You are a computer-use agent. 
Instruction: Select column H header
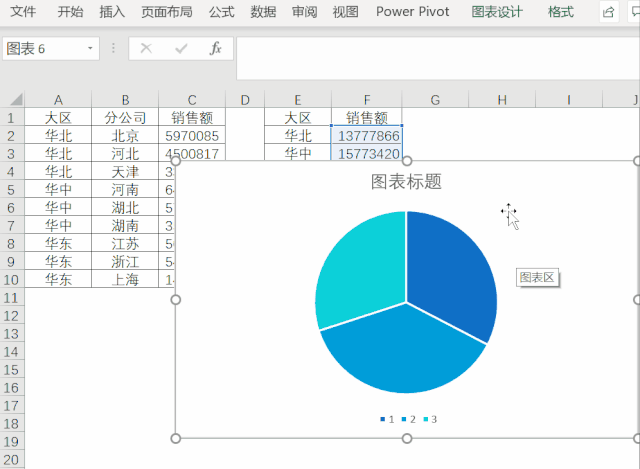pyautogui.click(x=502, y=100)
